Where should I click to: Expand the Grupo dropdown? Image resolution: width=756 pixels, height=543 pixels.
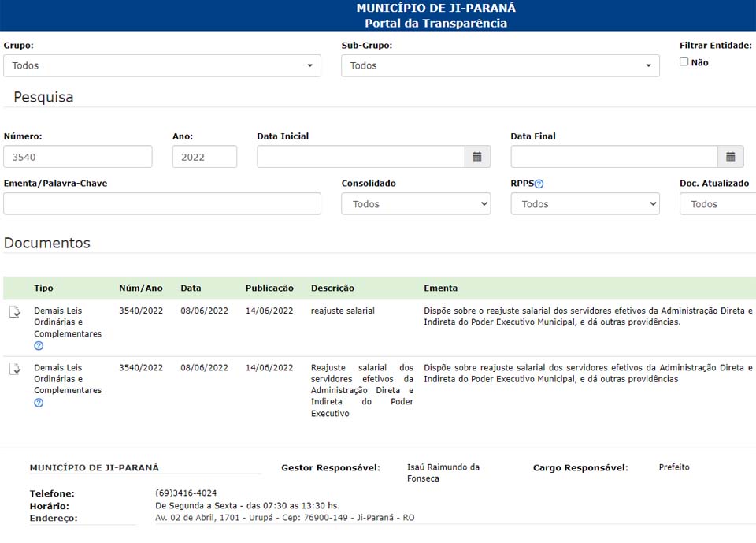tap(161, 65)
